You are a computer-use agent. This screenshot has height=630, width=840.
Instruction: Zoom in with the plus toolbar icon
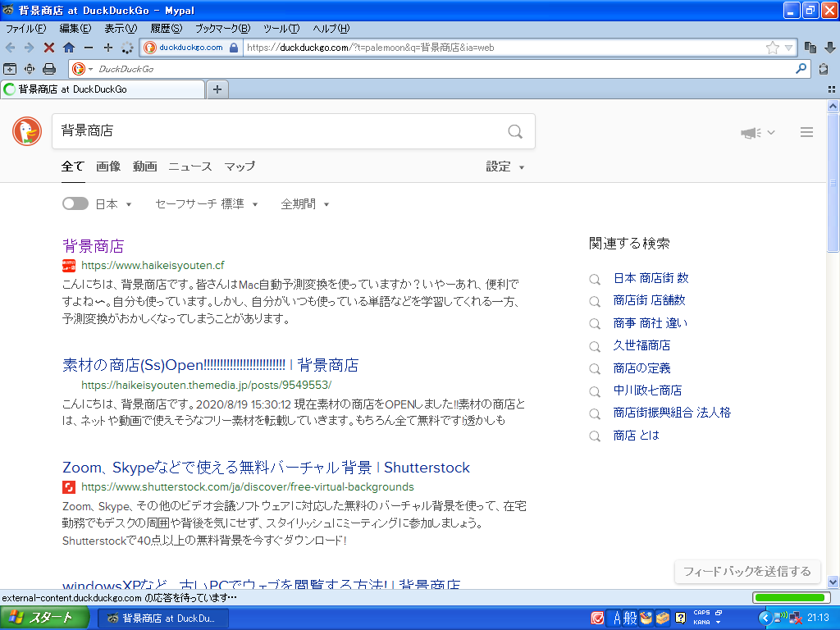click(107, 48)
